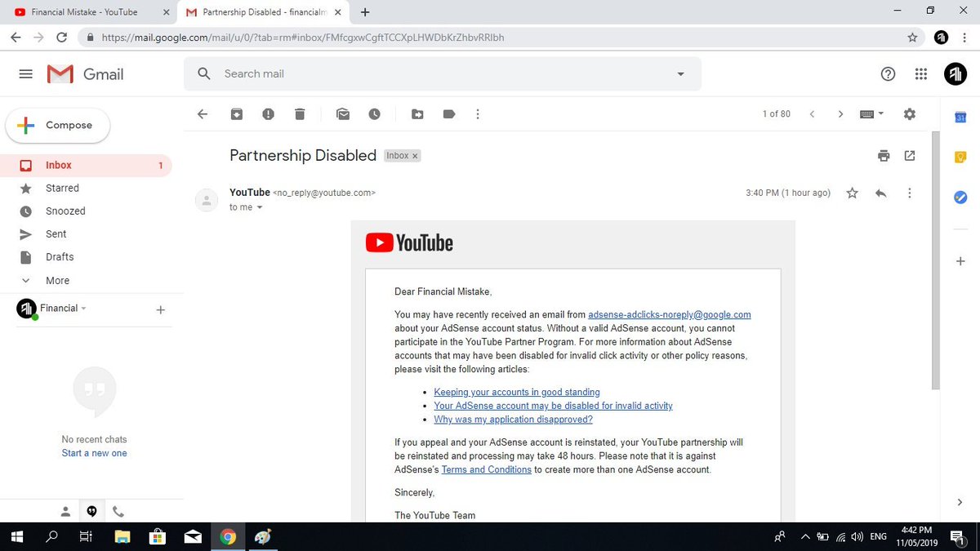Open Gmail Settings gear
Screen dimensions: 980x551
click(x=910, y=114)
